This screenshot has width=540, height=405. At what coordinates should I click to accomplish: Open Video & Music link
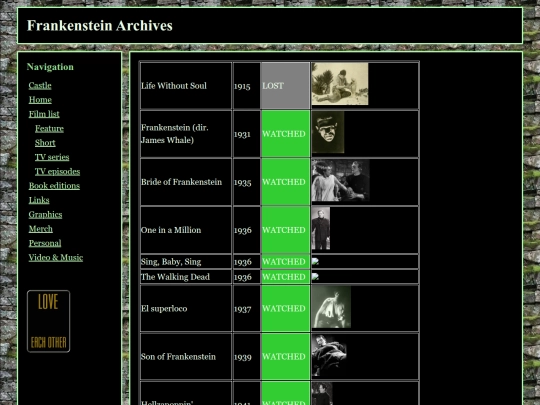coord(56,258)
